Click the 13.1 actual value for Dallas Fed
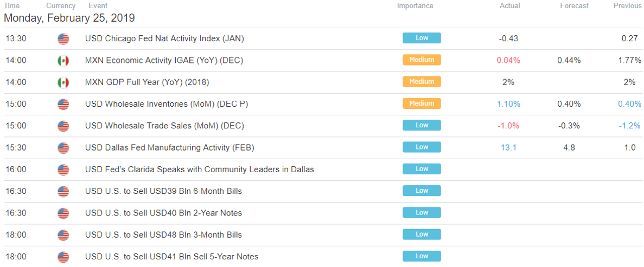The height and width of the screenshot is (267, 644). click(x=508, y=148)
